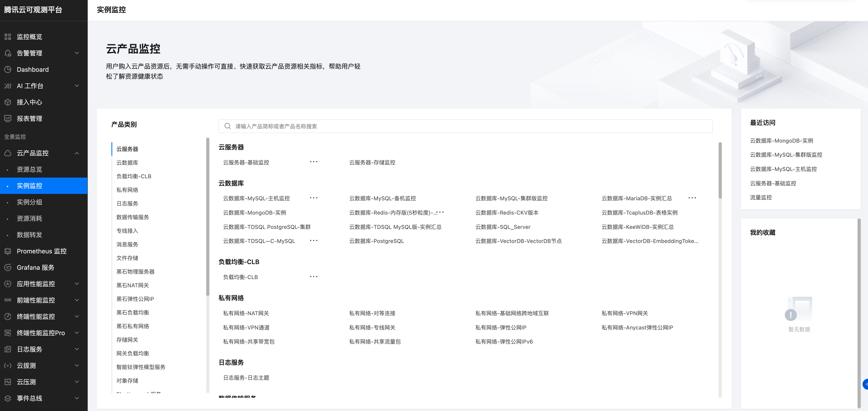
Task: Click the 应用性能监控 icon
Action: (8, 284)
